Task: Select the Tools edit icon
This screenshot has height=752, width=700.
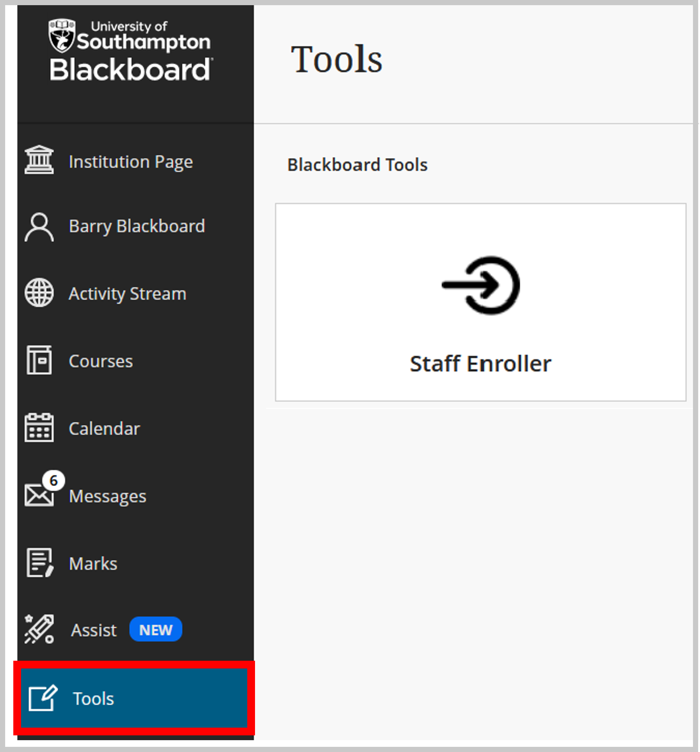Action: pyautogui.click(x=43, y=698)
